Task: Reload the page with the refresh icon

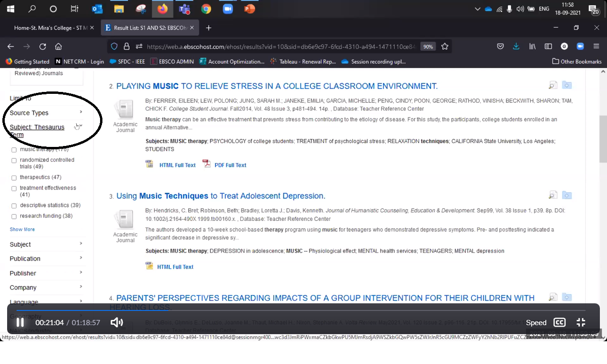Action: [43, 46]
